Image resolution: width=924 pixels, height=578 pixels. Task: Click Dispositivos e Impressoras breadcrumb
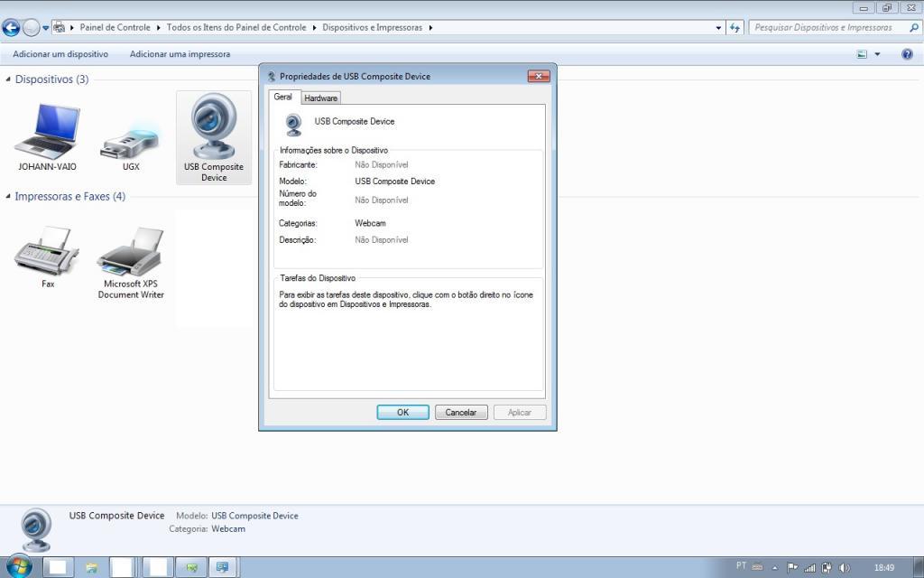tap(373, 28)
